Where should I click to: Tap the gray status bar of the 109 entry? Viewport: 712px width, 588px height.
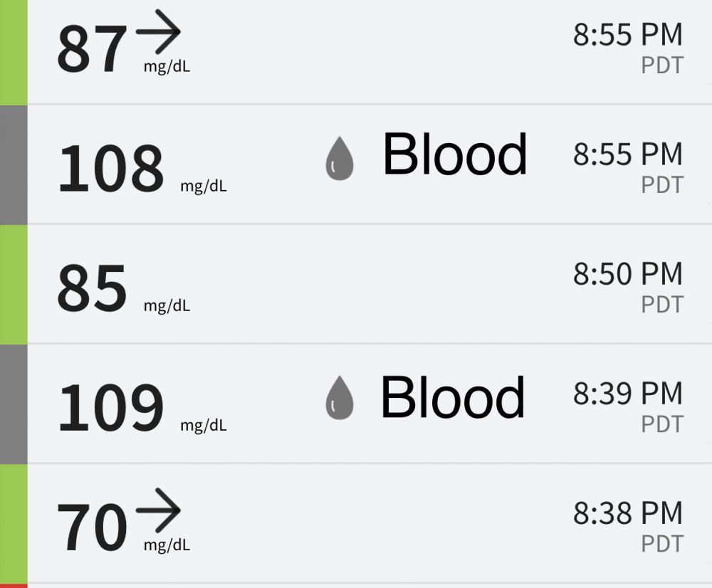(x=14, y=404)
